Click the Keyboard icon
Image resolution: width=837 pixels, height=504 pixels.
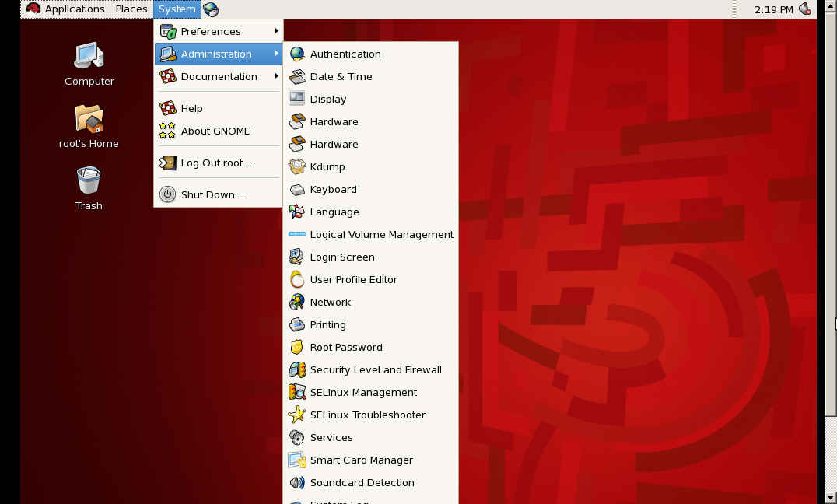[297, 190]
